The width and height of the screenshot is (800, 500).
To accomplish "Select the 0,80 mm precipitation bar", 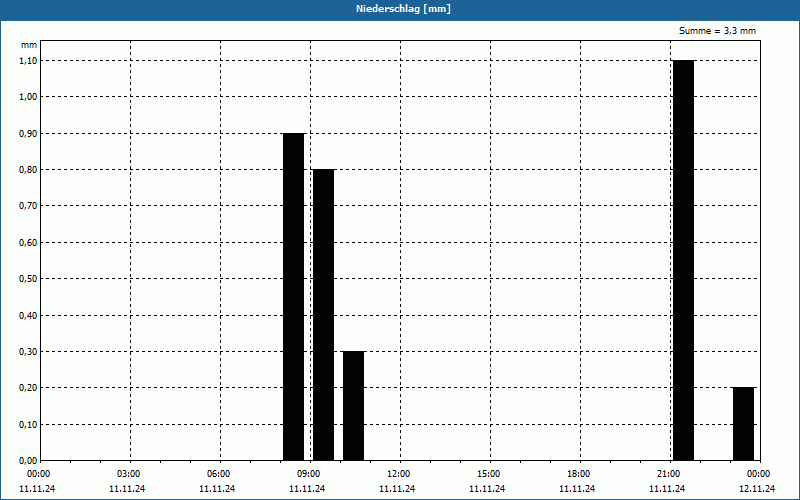I will click(323, 315).
